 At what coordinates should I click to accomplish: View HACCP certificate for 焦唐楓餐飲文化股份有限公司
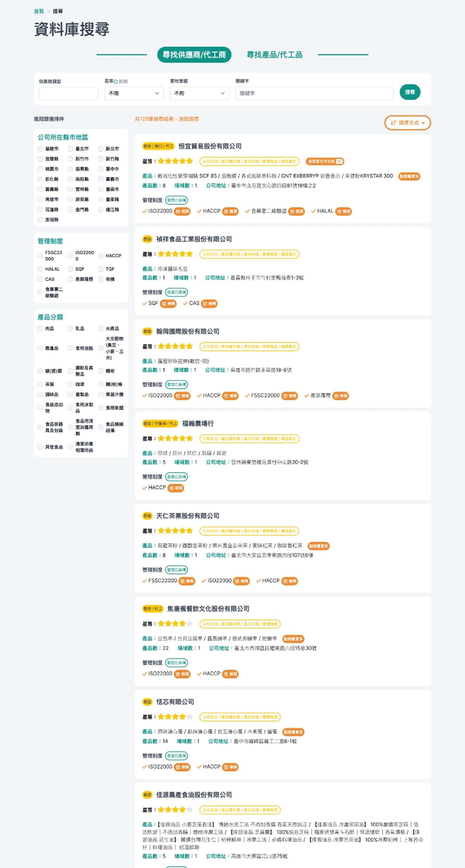pyautogui.click(x=230, y=674)
